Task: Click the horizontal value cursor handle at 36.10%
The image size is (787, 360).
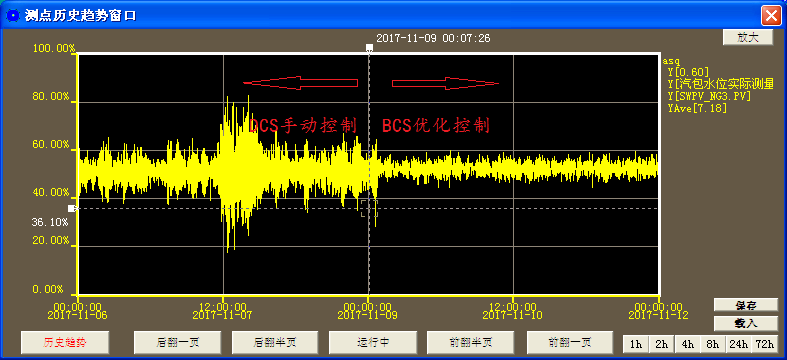Action: 72,208
